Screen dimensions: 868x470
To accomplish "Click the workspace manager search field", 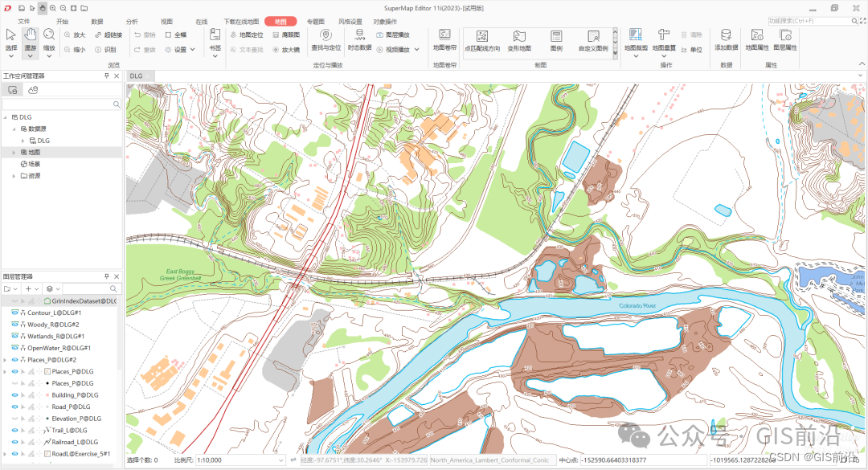I will click(61, 104).
